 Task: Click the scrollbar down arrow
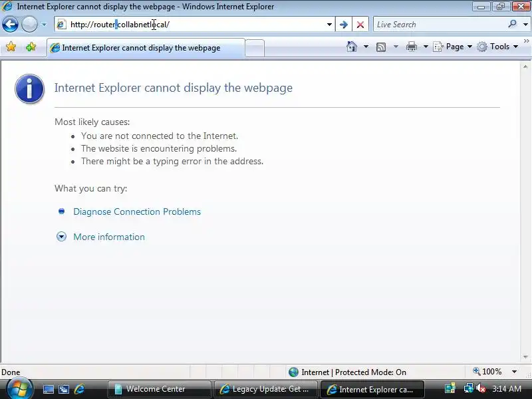click(x=525, y=357)
